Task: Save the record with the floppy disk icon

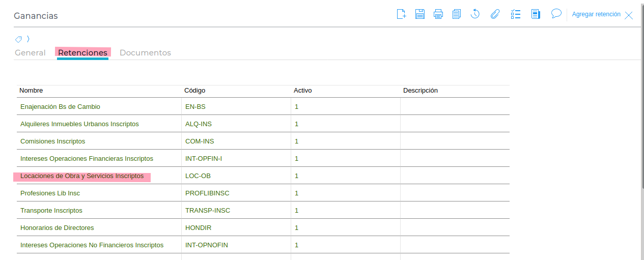Action: (419, 14)
